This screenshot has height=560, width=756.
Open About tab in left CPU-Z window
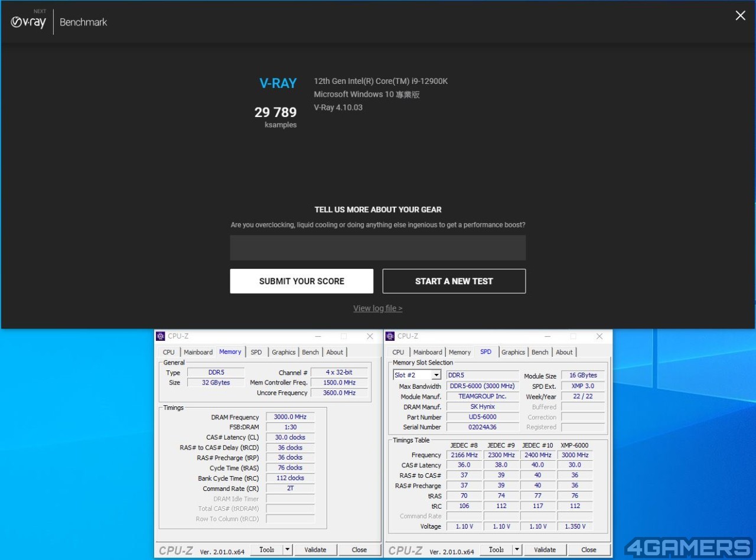(335, 352)
